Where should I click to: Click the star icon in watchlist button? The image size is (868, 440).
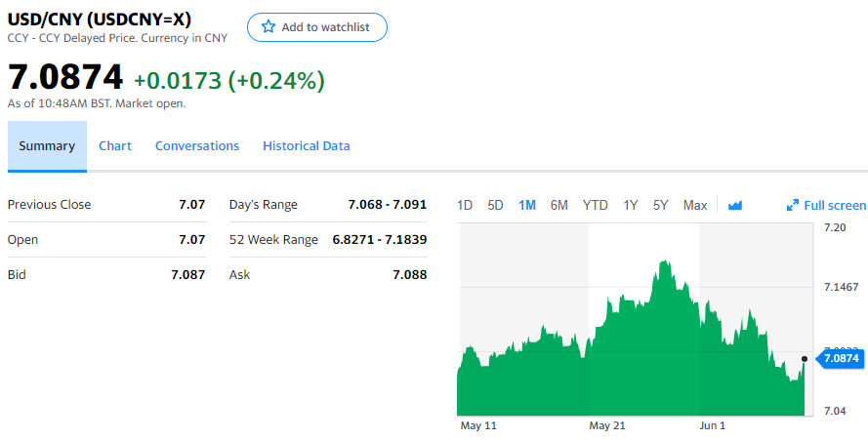269,27
